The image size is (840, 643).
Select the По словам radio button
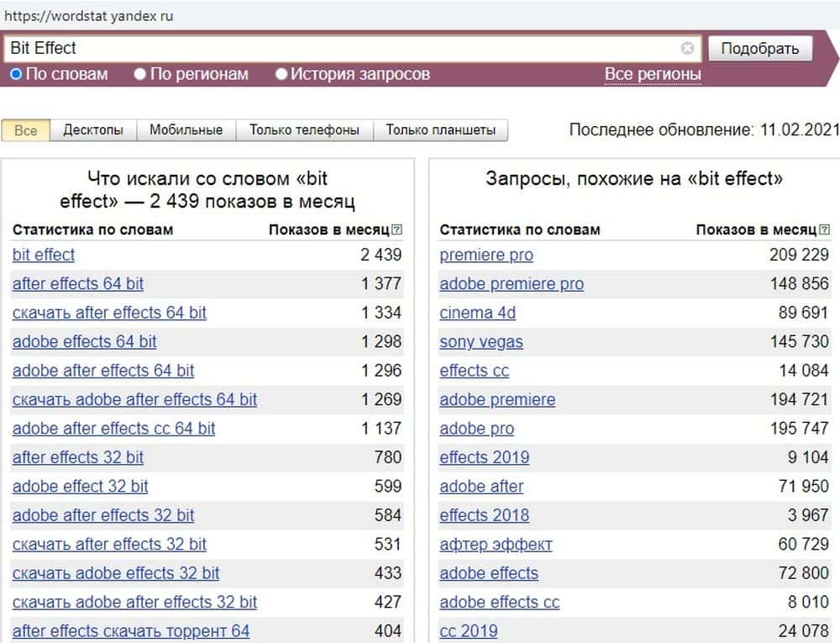pos(16,74)
